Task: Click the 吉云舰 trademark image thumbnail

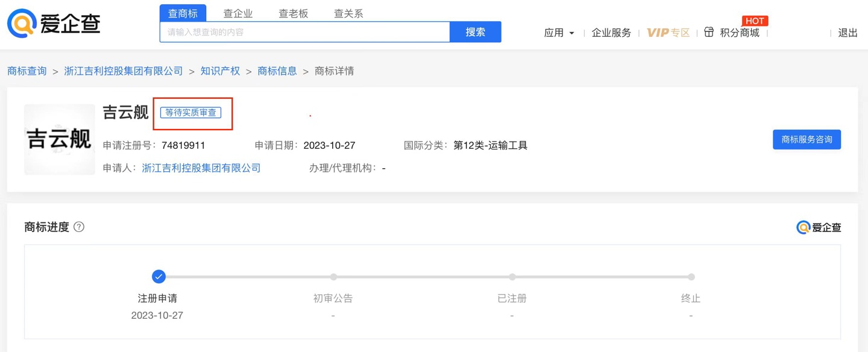Action: [x=59, y=139]
